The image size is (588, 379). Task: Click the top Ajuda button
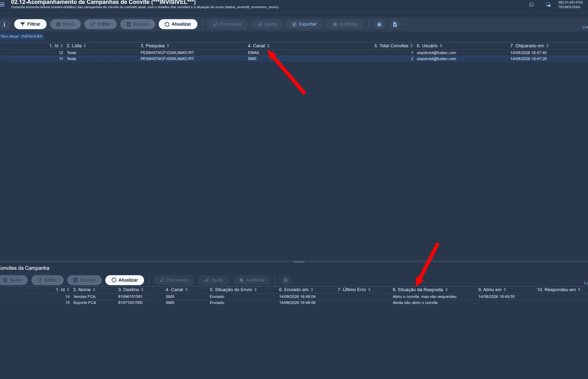tap(267, 24)
